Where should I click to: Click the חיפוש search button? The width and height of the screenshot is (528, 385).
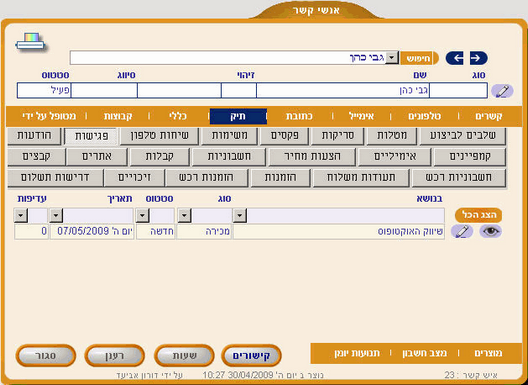point(419,58)
